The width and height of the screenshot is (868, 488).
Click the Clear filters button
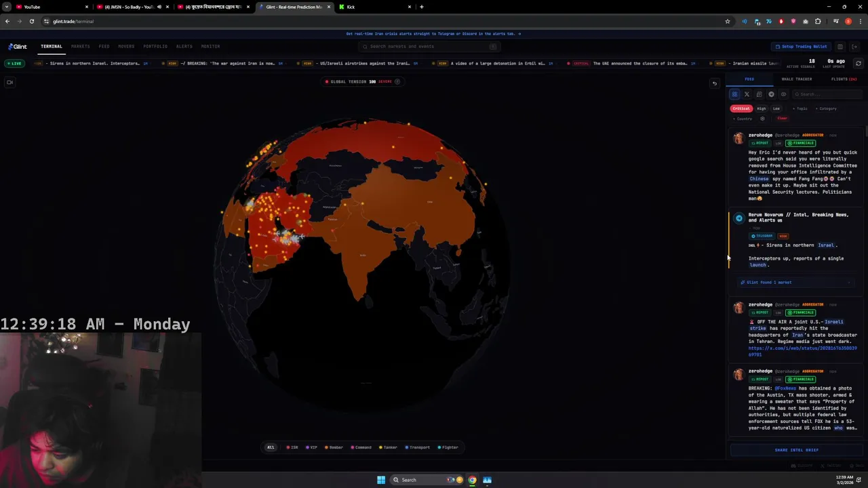tap(782, 119)
